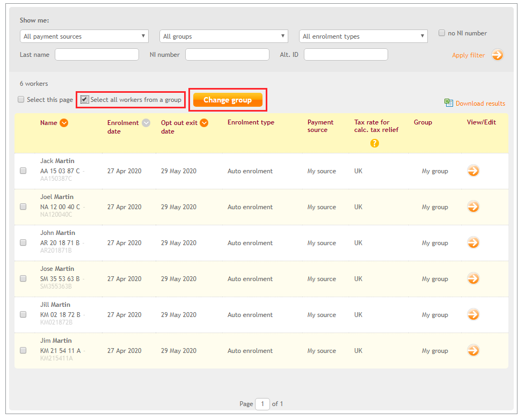
Task: Click 27 Apr 2020 in Joel Martin's row
Action: click(124, 207)
